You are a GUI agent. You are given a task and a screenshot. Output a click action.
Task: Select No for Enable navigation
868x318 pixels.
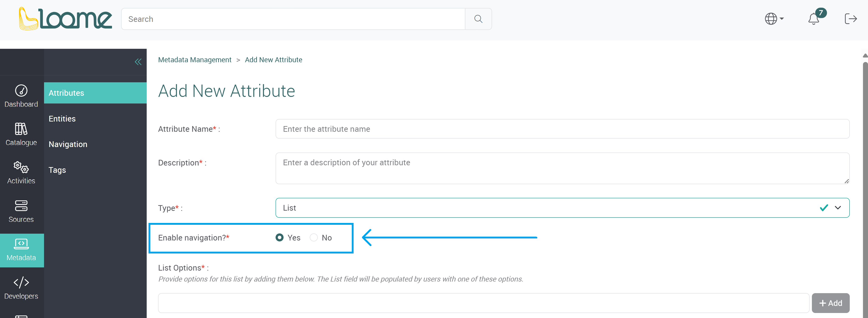(x=314, y=238)
